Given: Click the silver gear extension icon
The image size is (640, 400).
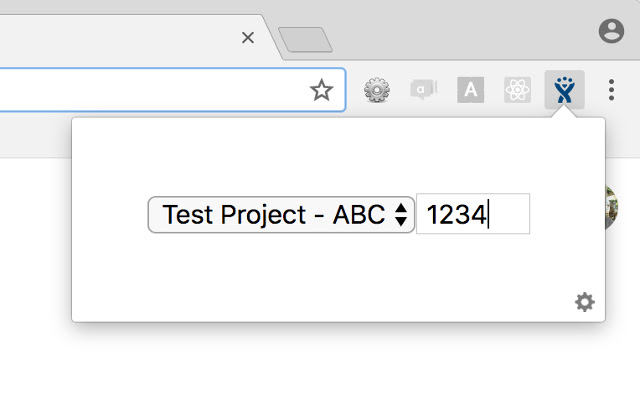Looking at the screenshot, I should [x=377, y=91].
